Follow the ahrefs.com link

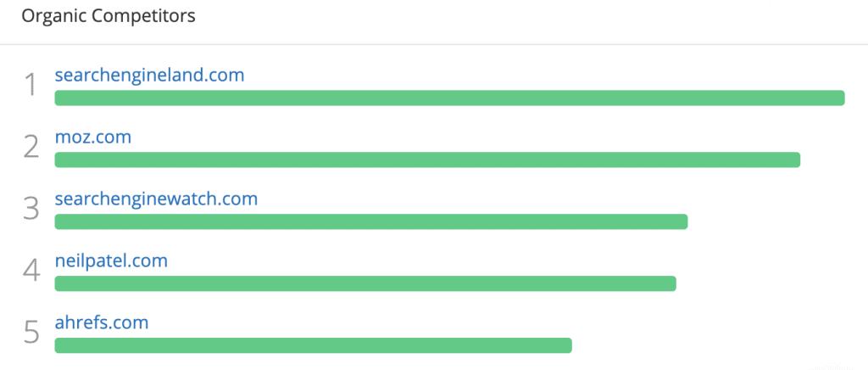[x=102, y=322]
